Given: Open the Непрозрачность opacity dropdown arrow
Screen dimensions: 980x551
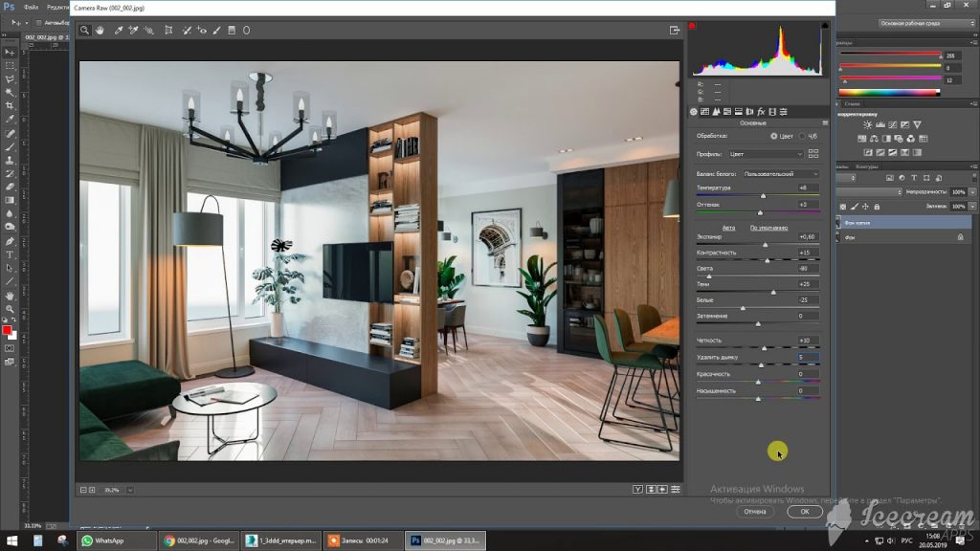Looking at the screenshot, I should tap(972, 192).
